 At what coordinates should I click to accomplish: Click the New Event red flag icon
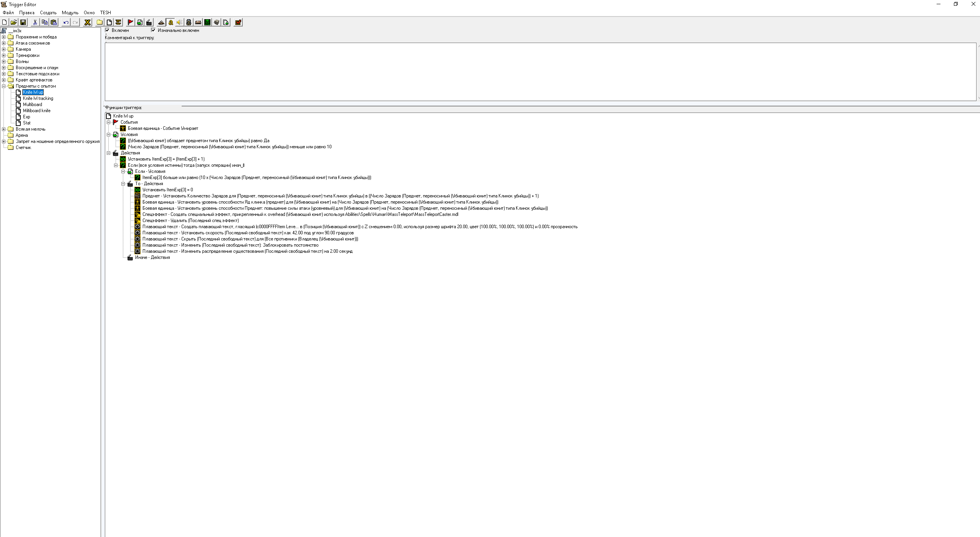pyautogui.click(x=130, y=22)
